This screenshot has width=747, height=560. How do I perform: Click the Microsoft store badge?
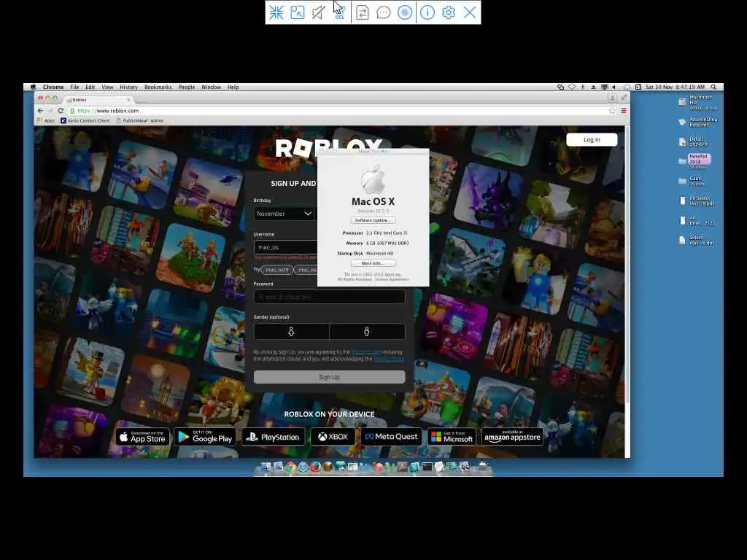point(452,437)
